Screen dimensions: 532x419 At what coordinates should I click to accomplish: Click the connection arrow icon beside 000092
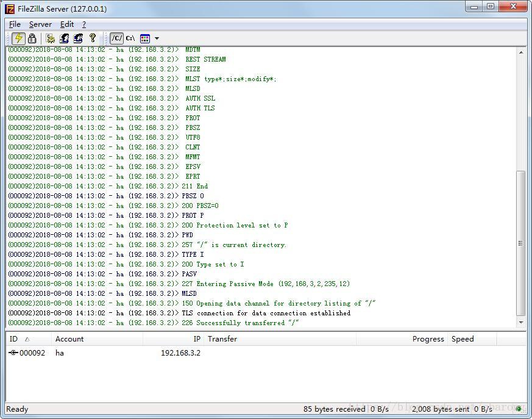tap(13, 353)
